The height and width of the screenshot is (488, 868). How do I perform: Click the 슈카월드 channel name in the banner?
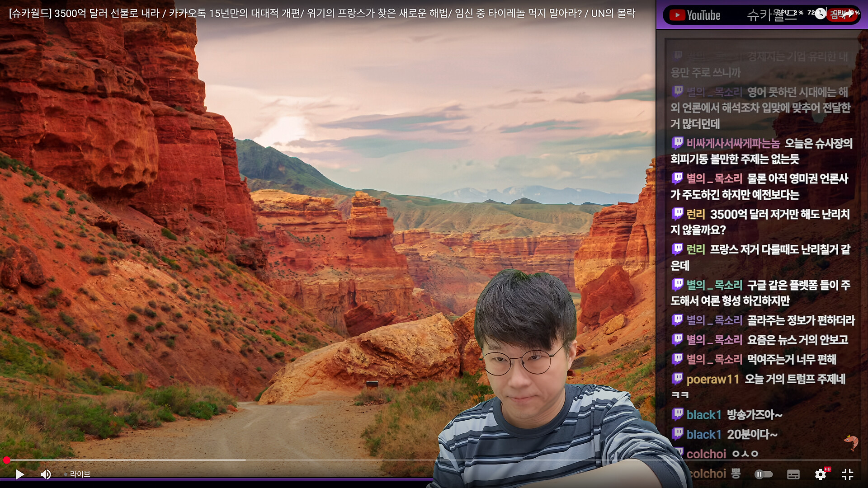point(771,15)
